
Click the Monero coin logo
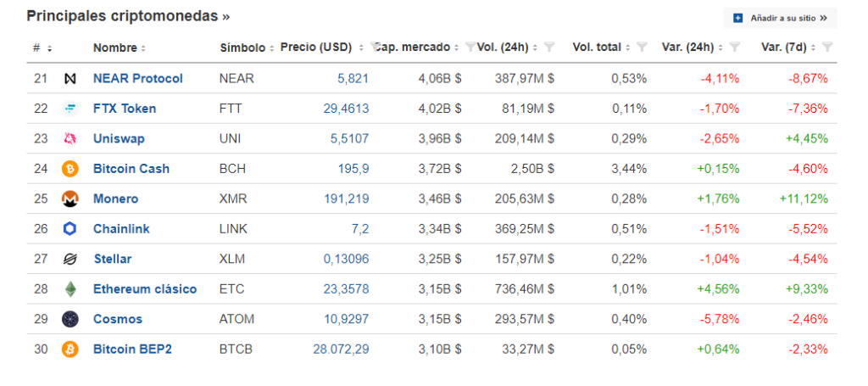tap(70, 199)
